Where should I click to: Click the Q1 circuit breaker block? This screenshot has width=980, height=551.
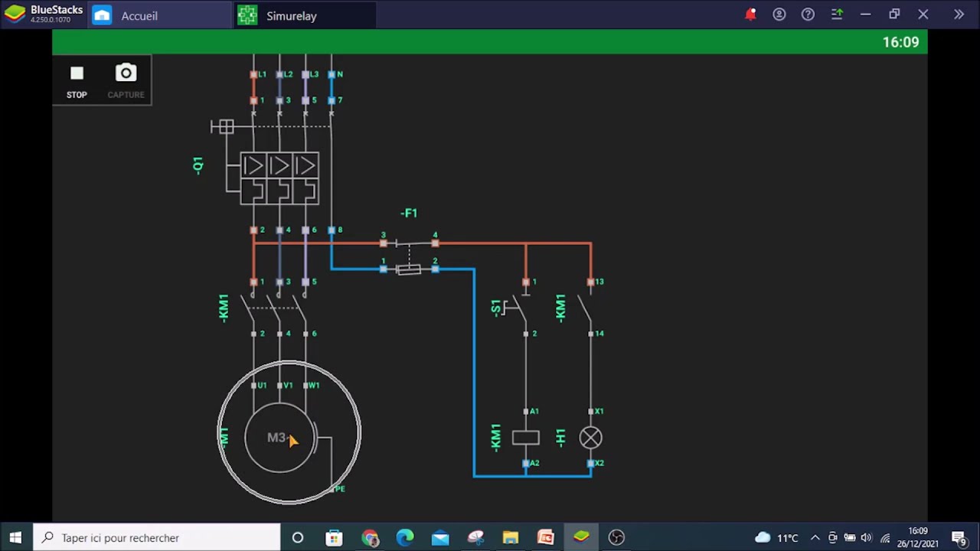point(279,178)
